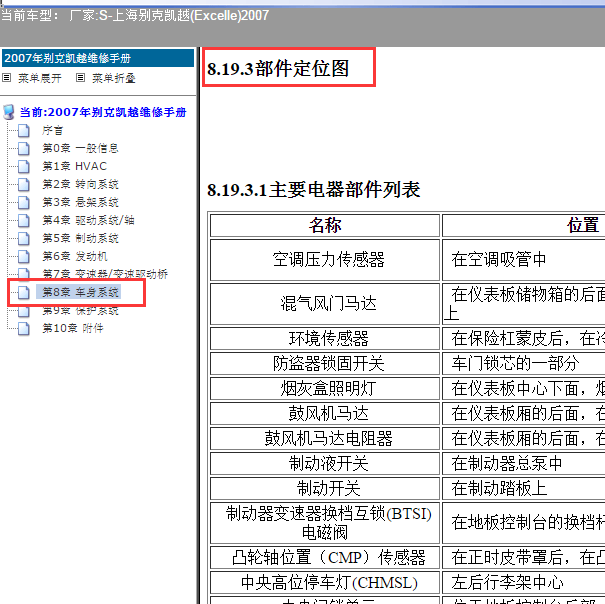This screenshot has height=604, width=605.
Task: Open chapter 第1章 HVAC
Action: point(74,166)
